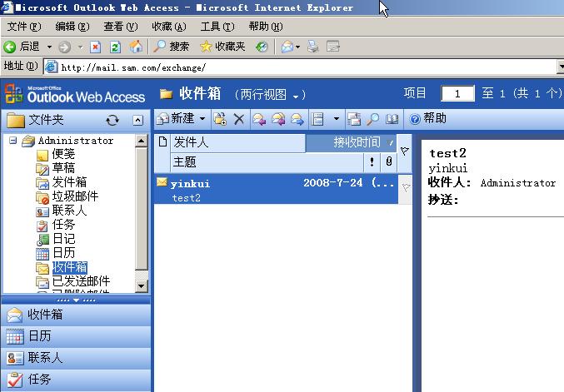
Task: Delete the selected message with X icon
Action: coord(239,119)
